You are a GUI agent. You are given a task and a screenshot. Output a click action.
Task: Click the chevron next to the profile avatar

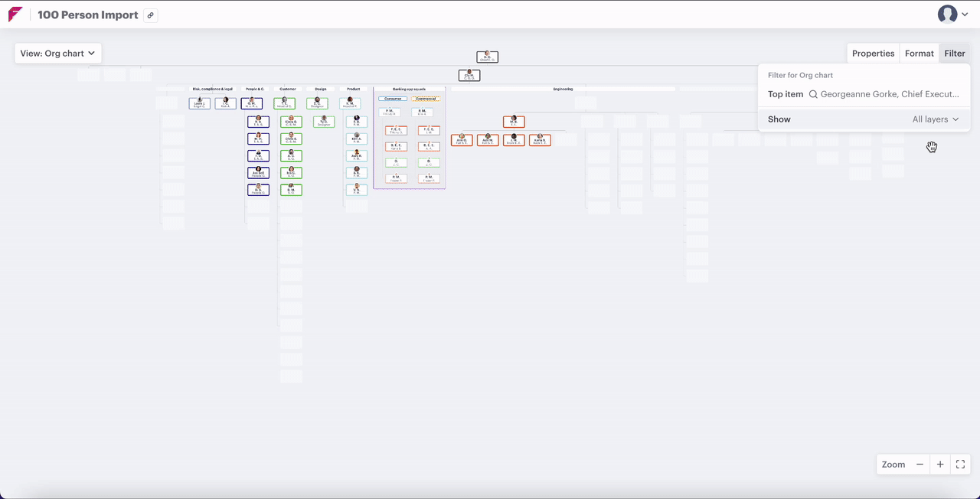(x=965, y=15)
